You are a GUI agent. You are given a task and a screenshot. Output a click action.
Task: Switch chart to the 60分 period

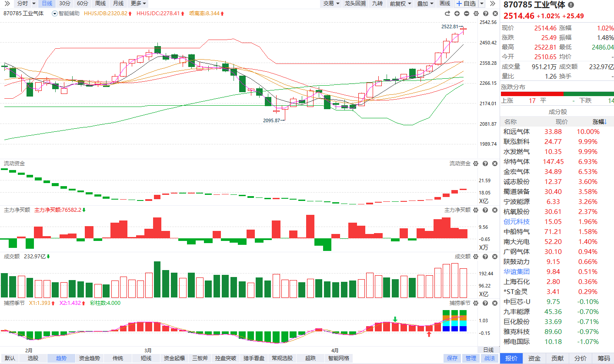[83, 3]
